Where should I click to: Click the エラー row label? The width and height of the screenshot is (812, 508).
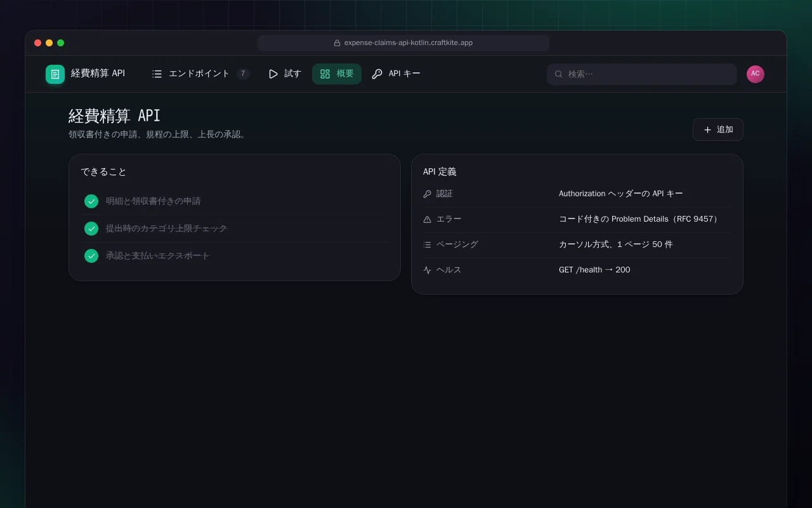[x=449, y=219]
